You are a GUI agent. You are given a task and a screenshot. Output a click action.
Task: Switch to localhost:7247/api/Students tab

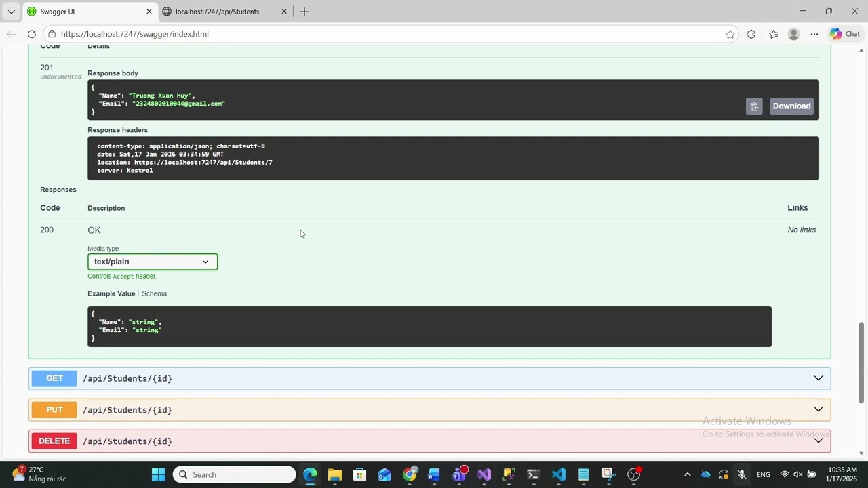(x=226, y=12)
